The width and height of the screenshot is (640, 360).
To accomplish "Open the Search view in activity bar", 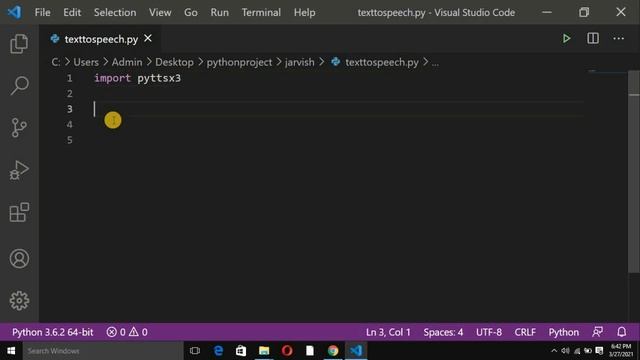I will click(19, 85).
